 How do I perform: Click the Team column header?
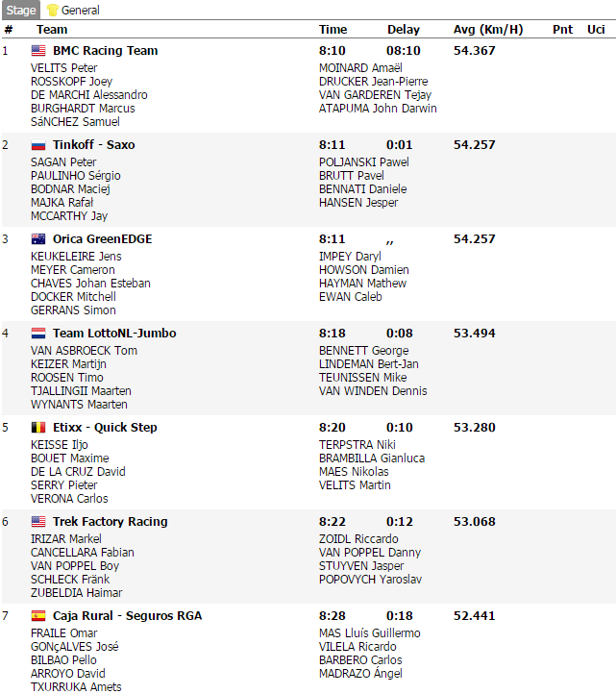52,30
